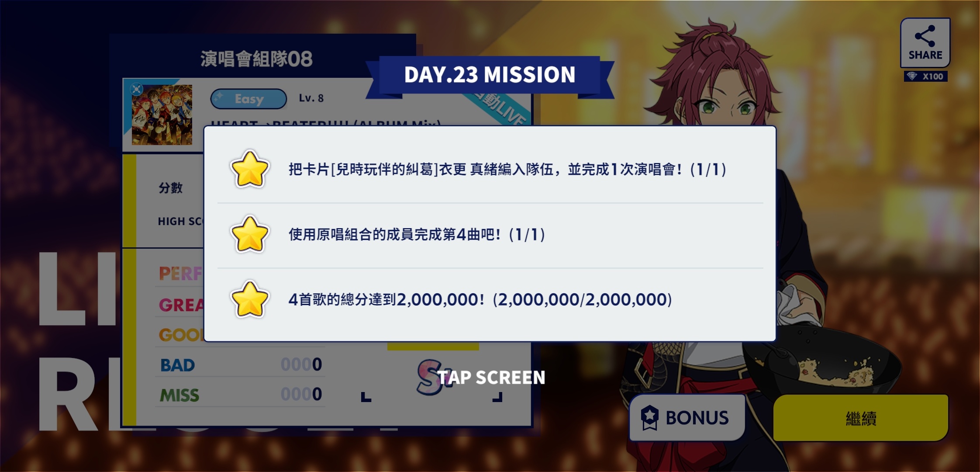
Task: Click the third mission gold star
Action: pyautogui.click(x=249, y=299)
